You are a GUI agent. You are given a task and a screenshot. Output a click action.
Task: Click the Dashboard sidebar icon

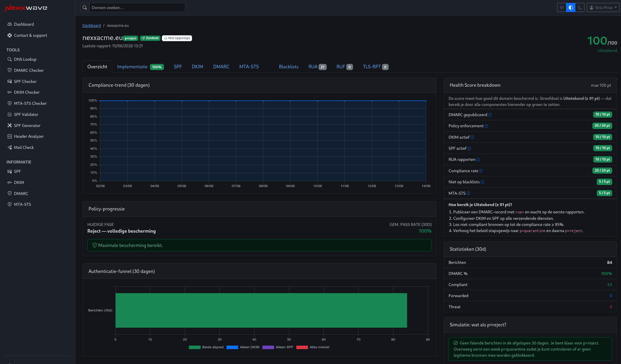point(10,24)
